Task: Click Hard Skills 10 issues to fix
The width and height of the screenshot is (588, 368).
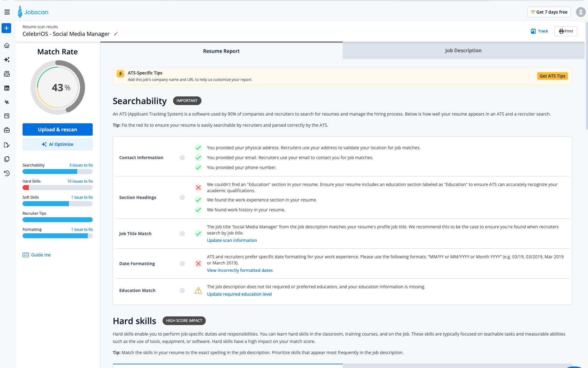Action: point(80,181)
